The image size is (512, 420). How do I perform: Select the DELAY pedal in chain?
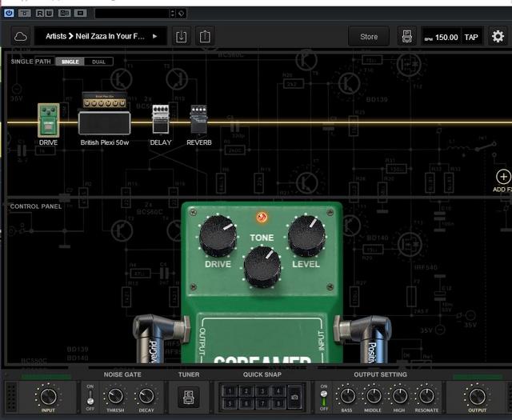click(161, 119)
